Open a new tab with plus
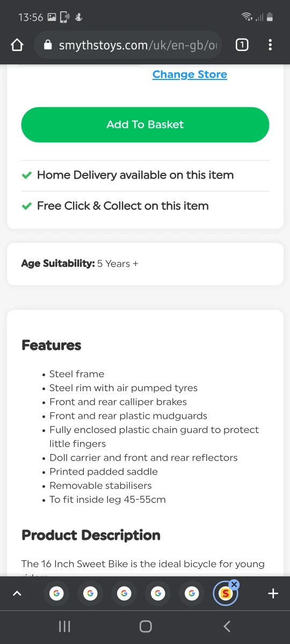The height and width of the screenshot is (644, 290). (x=273, y=594)
